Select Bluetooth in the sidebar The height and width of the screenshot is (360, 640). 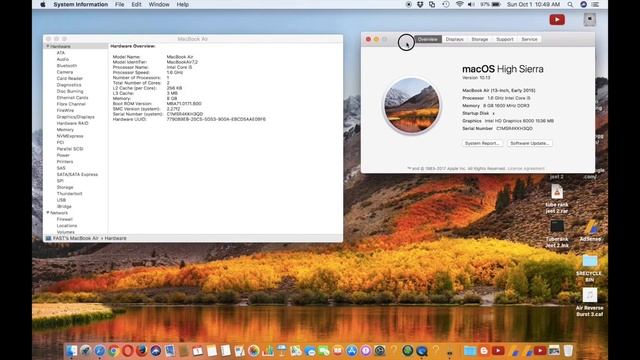(x=67, y=66)
